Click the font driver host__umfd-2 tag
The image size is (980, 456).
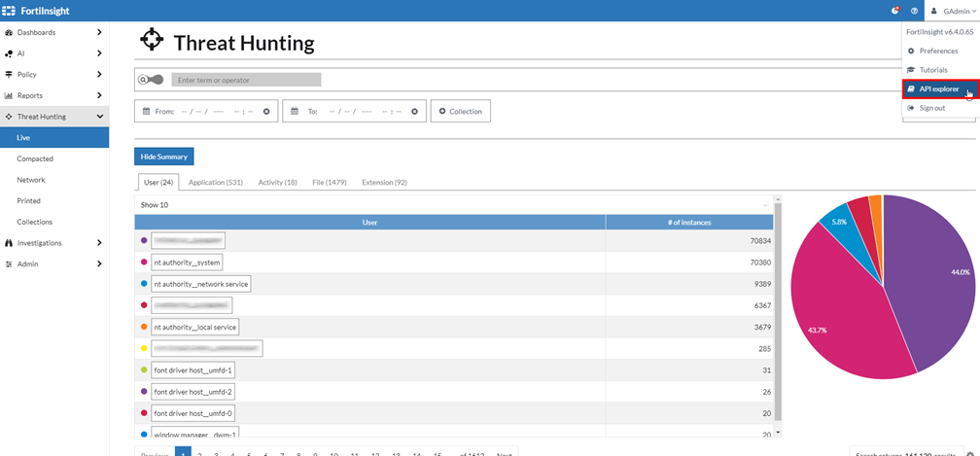[192, 392]
